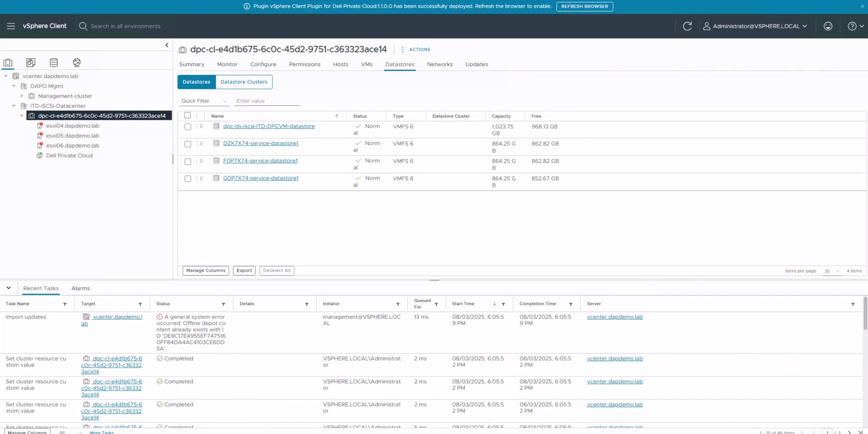Screen dimensions: 868x434
Task: Select esxi04.dapdemo.lab host in tree
Action: point(72,126)
